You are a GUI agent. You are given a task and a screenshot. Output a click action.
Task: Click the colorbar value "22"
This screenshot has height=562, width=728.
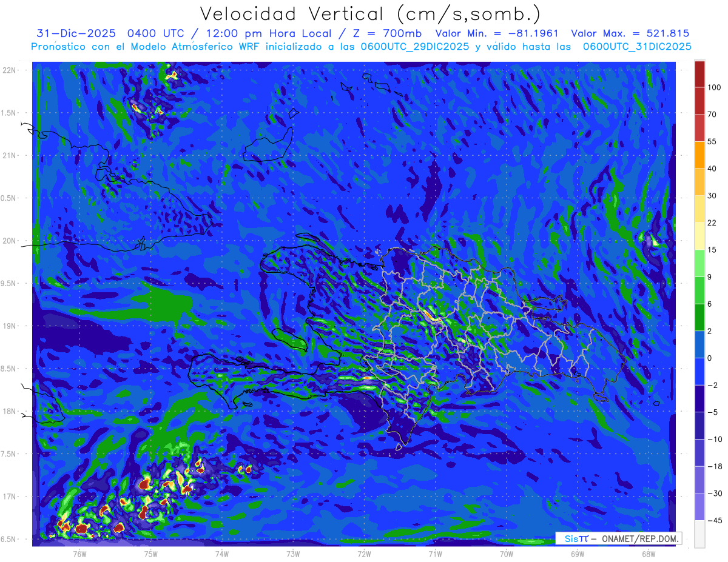coord(712,222)
